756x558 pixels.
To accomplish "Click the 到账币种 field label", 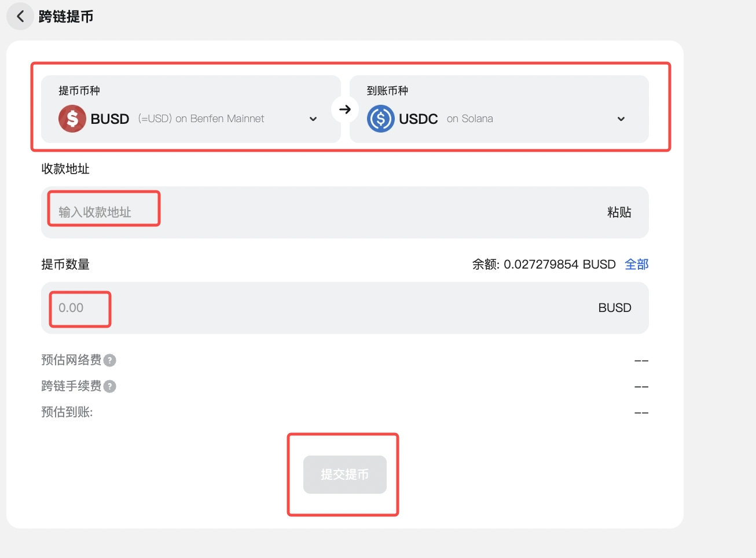I will [x=388, y=91].
